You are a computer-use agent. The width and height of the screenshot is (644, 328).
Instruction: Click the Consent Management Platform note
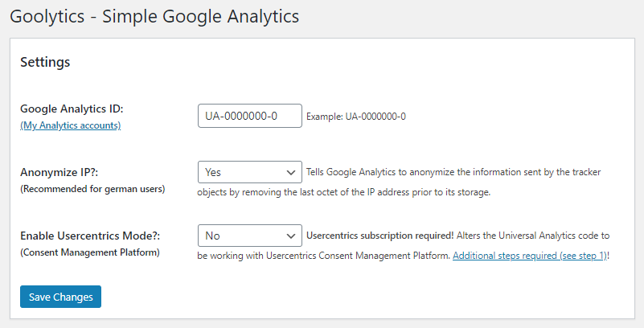tap(90, 252)
